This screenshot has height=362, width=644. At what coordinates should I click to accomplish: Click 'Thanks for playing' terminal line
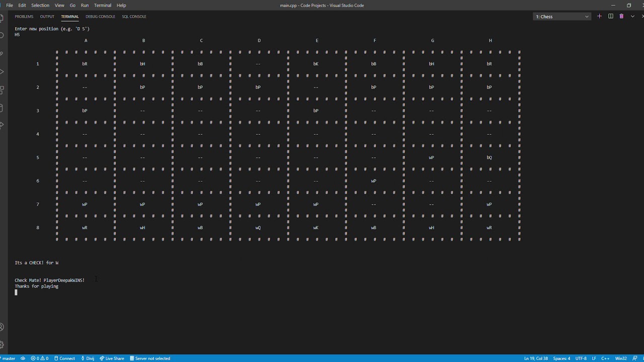coord(36,287)
